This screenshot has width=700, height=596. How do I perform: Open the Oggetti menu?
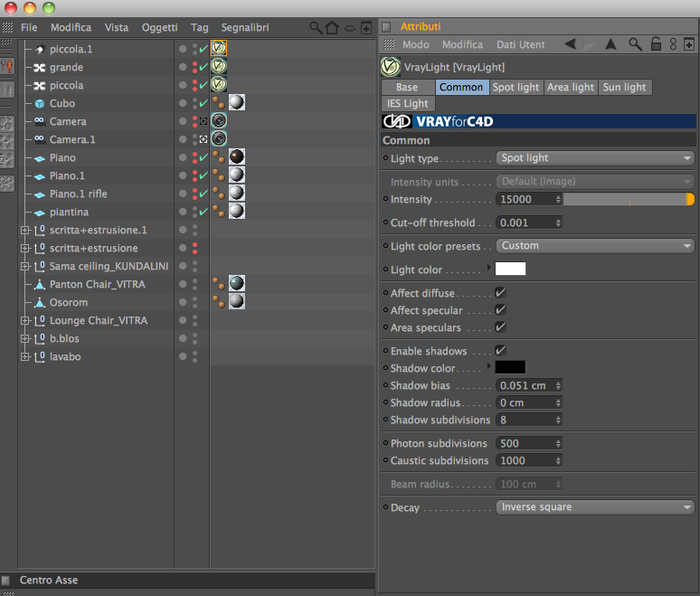159,28
